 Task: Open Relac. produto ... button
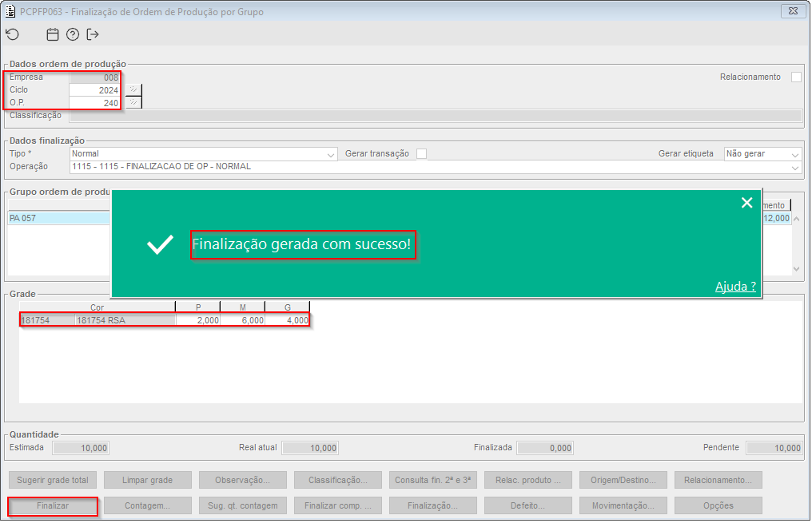pos(528,480)
